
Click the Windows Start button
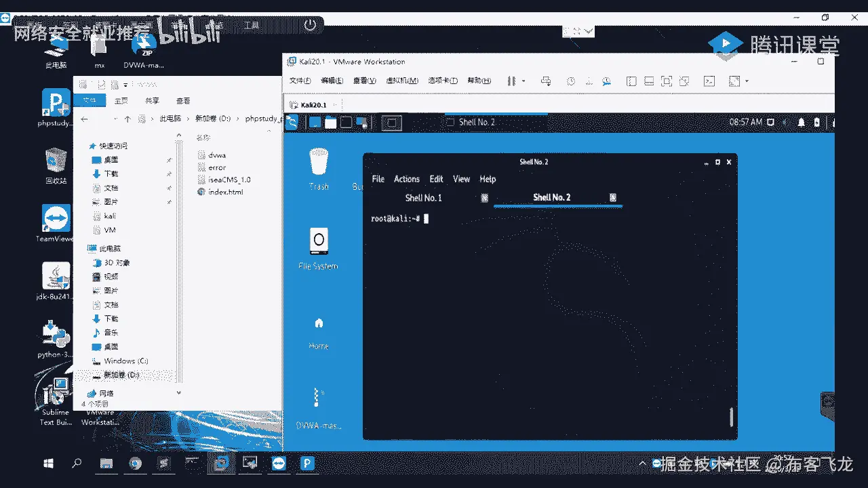pos(49,464)
